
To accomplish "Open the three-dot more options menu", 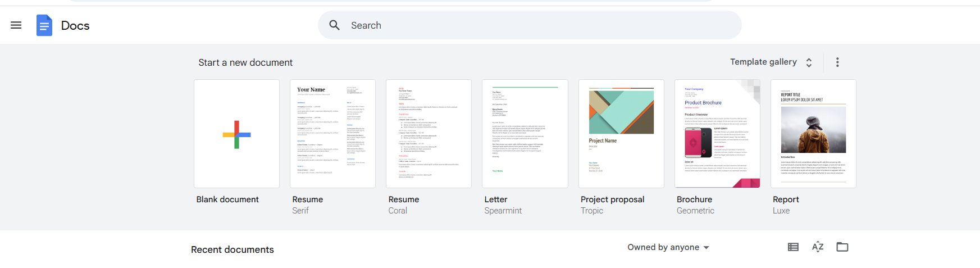I will [837, 62].
